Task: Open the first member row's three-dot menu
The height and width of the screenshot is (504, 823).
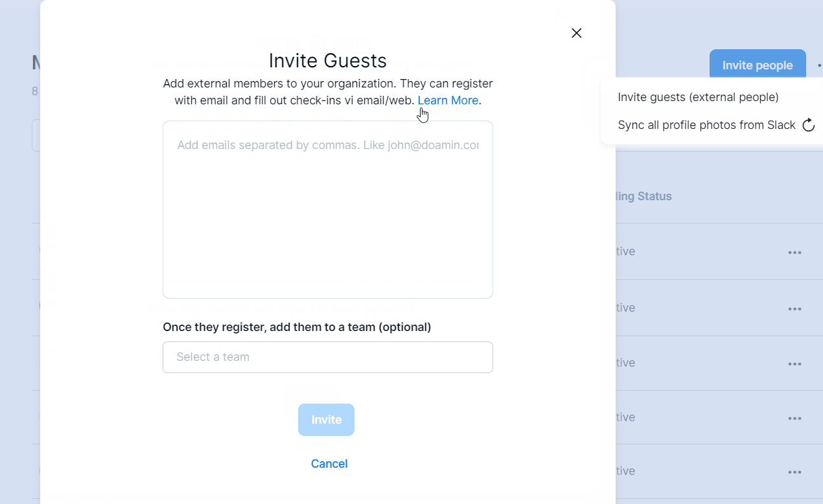Action: 794,253
